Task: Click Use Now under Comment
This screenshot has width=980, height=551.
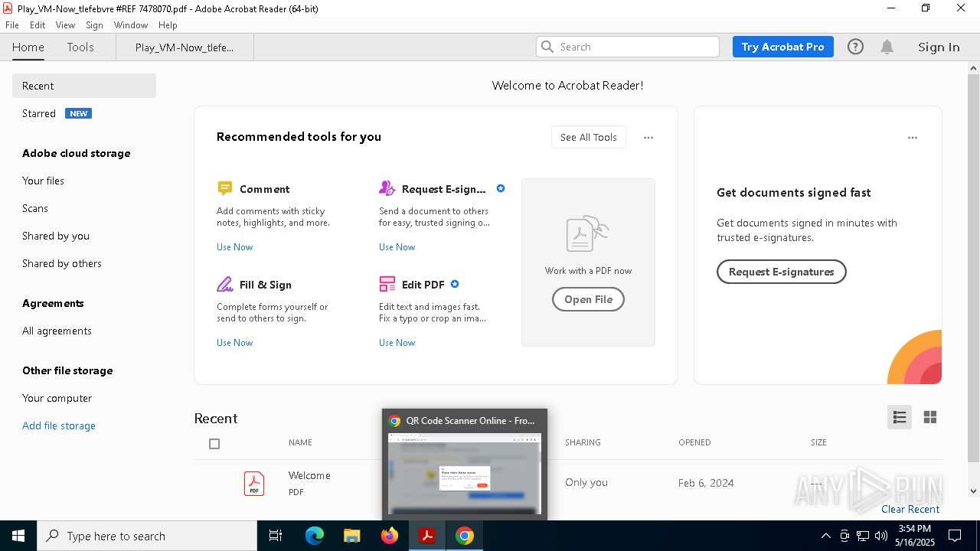Action: 234,246
